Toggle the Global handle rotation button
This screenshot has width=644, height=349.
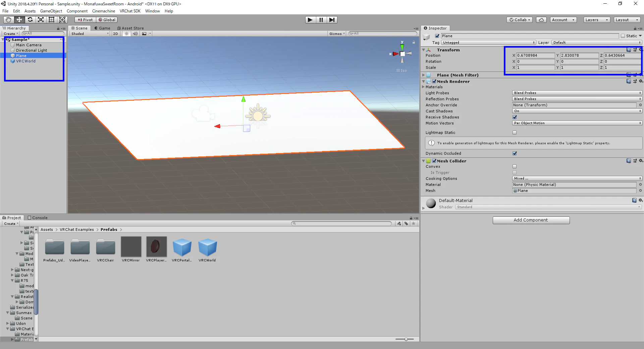coord(107,20)
